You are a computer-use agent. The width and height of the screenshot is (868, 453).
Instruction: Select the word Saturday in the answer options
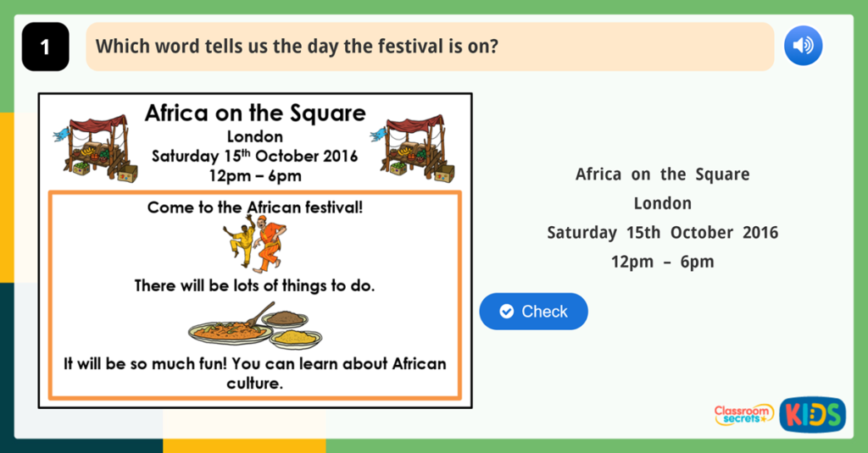[x=581, y=233]
